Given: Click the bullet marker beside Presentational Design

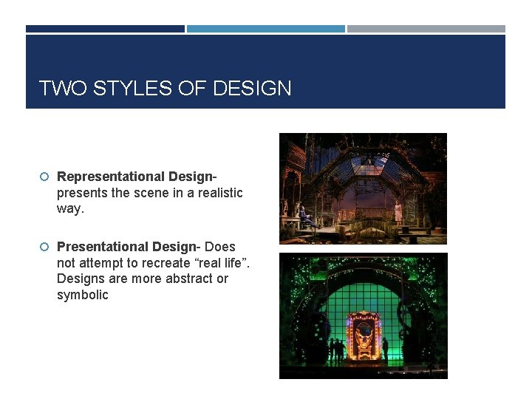Looking at the screenshot, I should coord(44,247).
